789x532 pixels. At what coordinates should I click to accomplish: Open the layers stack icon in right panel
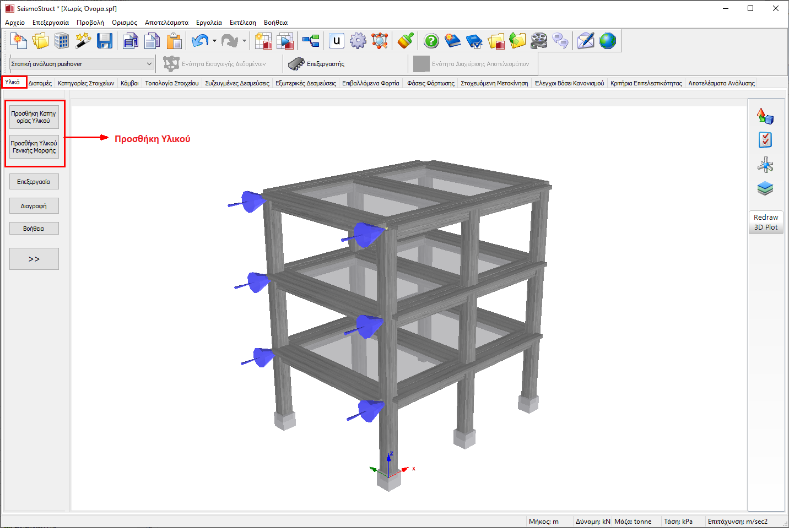(765, 189)
